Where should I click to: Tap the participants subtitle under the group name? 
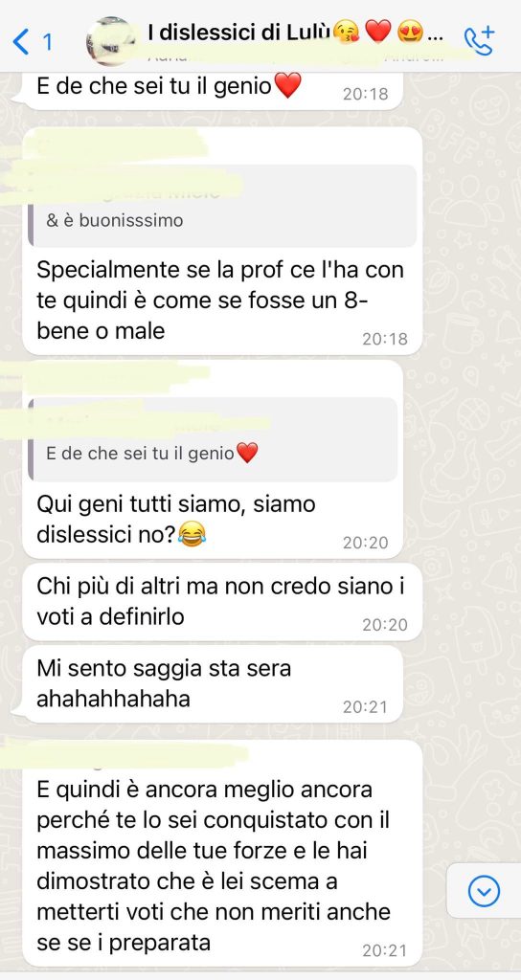coord(294,56)
